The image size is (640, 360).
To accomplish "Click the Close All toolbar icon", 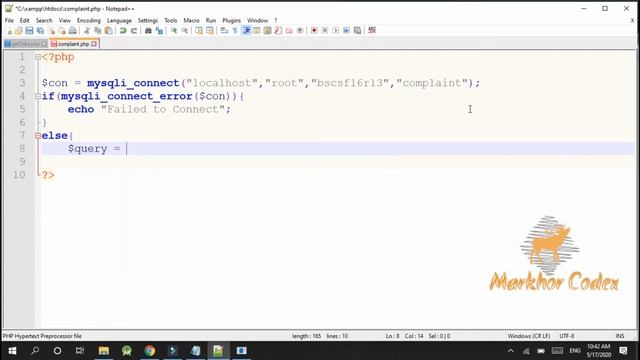I will click(x=62, y=31).
